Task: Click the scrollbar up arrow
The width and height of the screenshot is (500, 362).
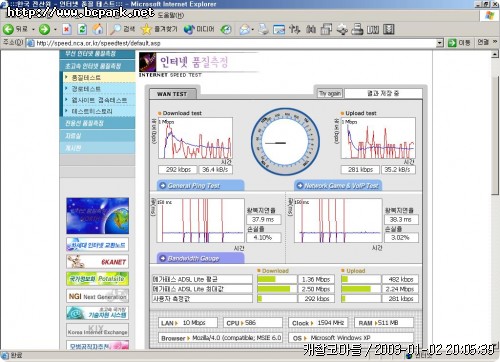Action: click(495, 54)
